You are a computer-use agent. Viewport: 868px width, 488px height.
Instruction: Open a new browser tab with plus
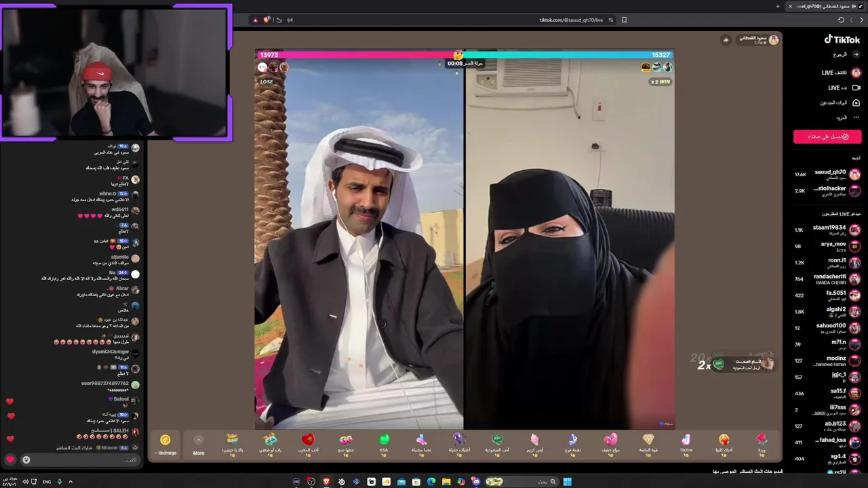(778, 6)
